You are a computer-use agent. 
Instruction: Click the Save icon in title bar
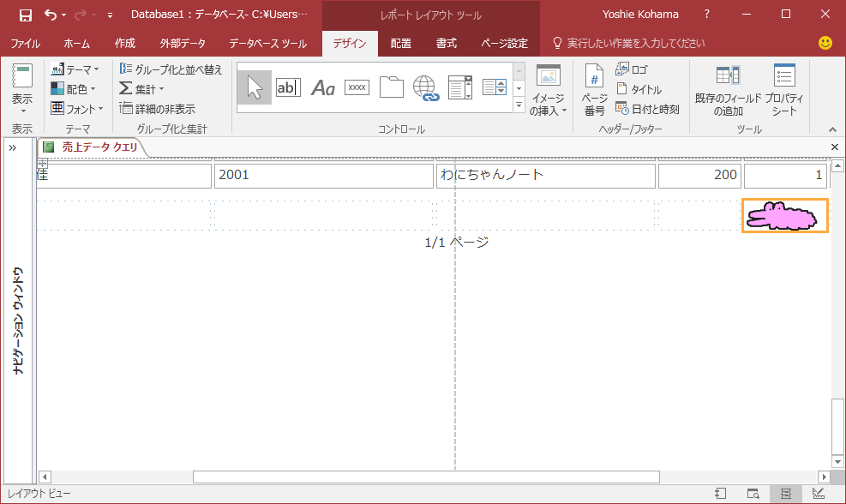(26, 15)
